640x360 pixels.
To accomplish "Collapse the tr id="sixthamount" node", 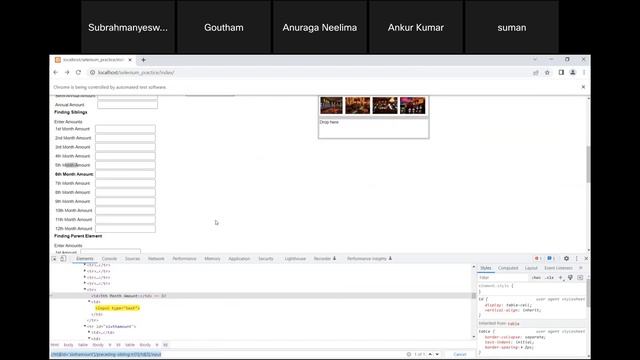I will pos(85,326).
